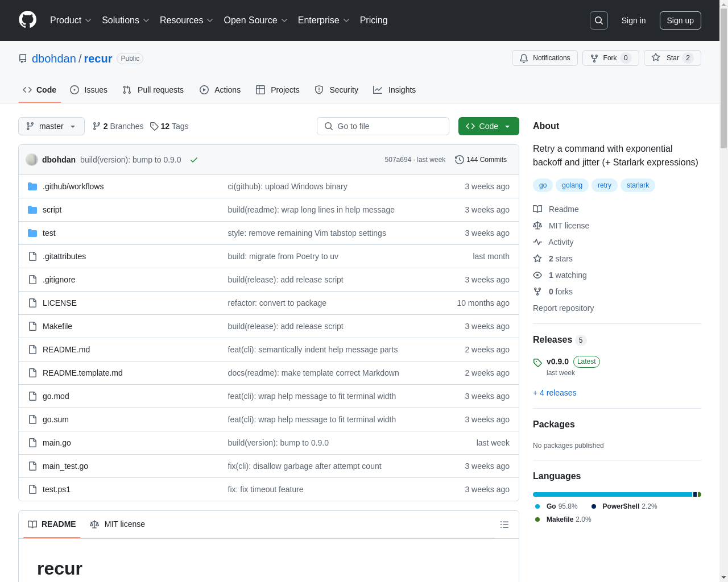Click the go.mod file icon
Image resolution: width=728 pixels, height=582 pixels.
point(32,396)
